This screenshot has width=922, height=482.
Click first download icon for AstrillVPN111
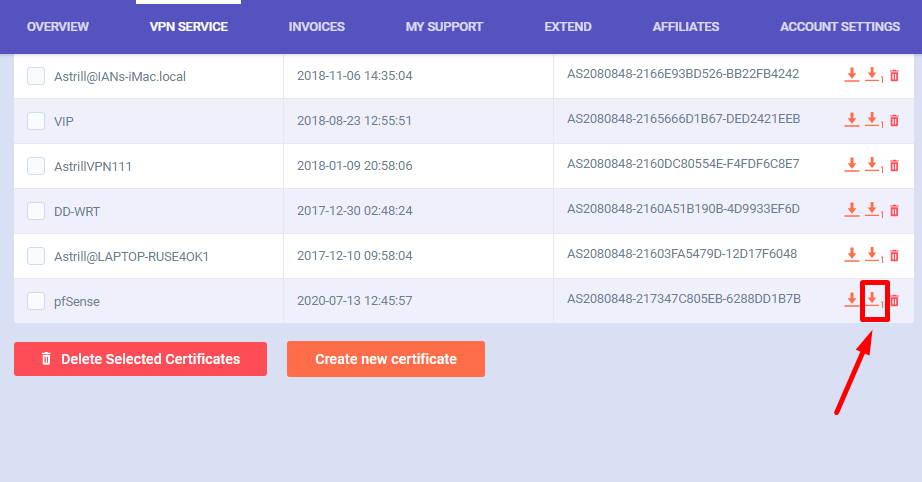(x=852, y=165)
